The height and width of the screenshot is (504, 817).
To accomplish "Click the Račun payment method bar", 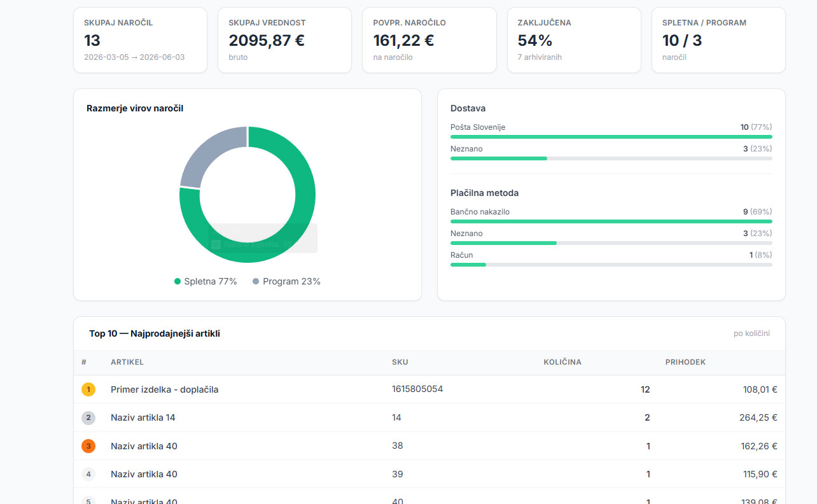I will (x=611, y=265).
